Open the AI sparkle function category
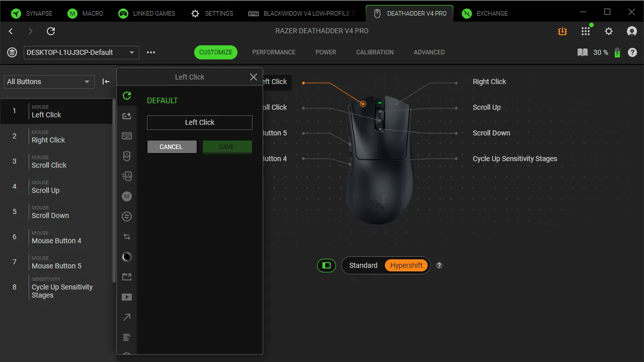This screenshot has width=644, height=362. pos(127,116)
